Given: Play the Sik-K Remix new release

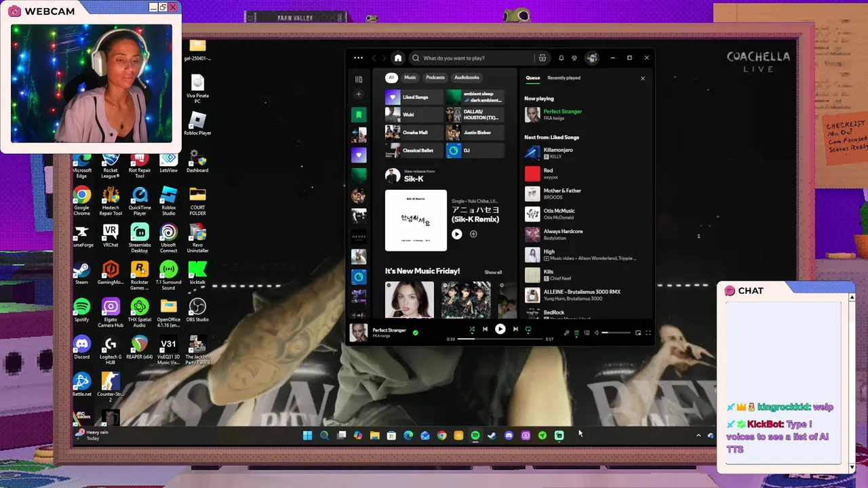Looking at the screenshot, I should click(456, 234).
